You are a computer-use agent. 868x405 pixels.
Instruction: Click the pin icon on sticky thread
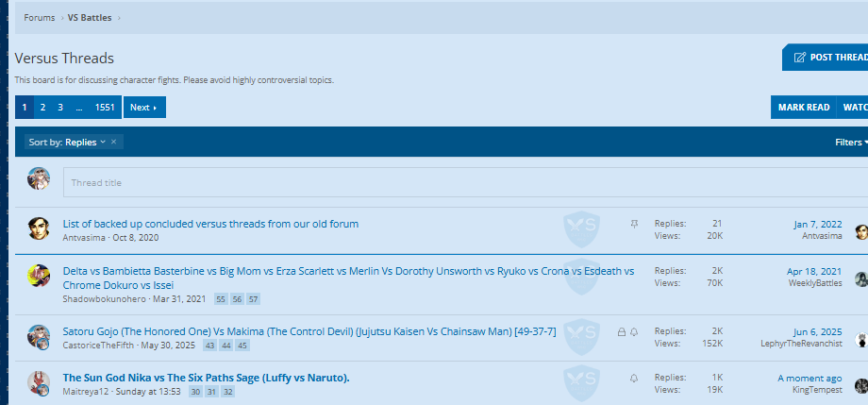coord(634,224)
